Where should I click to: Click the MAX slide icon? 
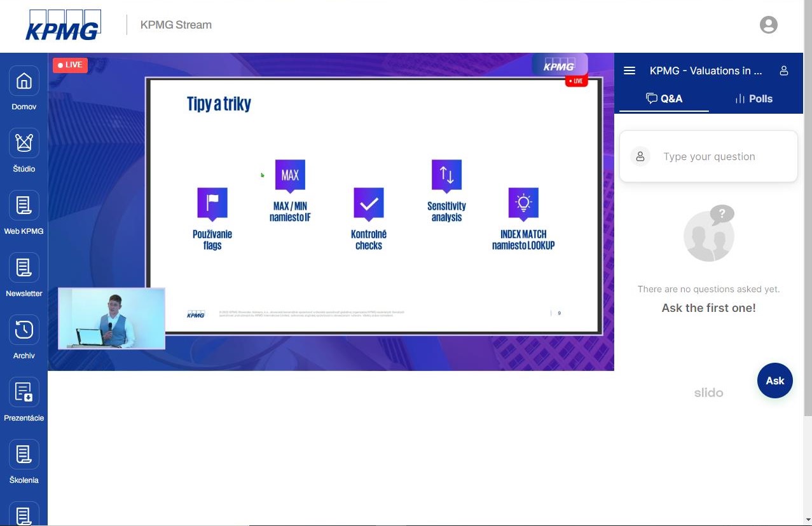coord(290,175)
